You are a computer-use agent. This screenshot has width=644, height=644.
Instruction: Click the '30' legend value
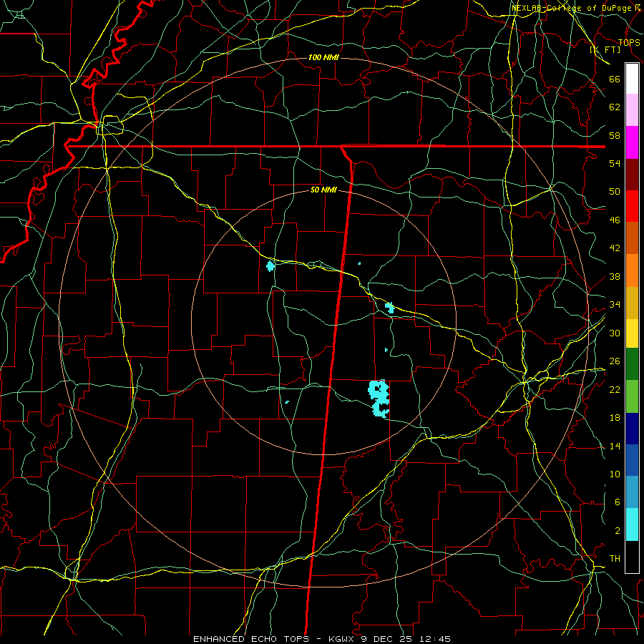click(x=615, y=333)
